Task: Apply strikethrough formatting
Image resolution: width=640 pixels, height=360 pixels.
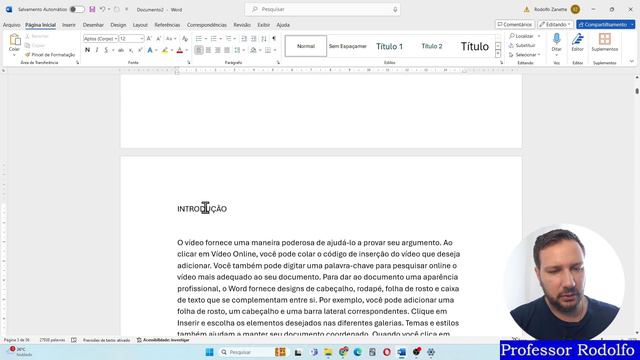Action: click(x=121, y=50)
